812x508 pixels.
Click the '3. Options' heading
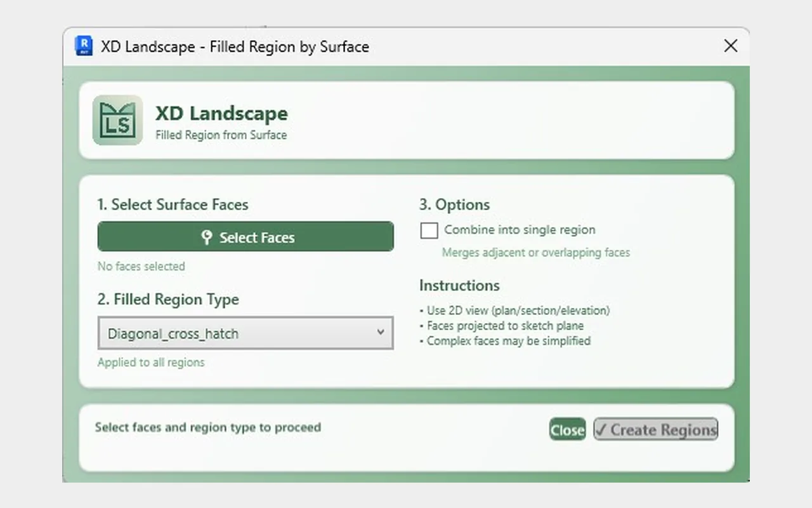(455, 204)
